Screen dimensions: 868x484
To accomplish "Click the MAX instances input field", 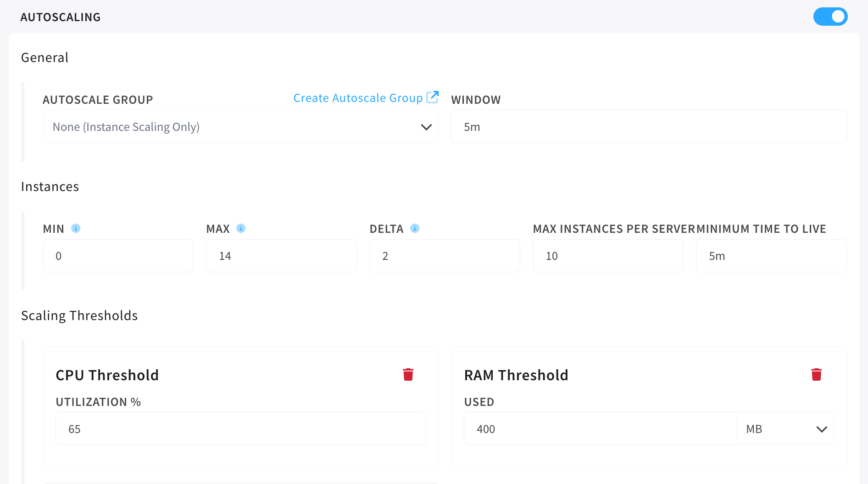I will click(281, 256).
